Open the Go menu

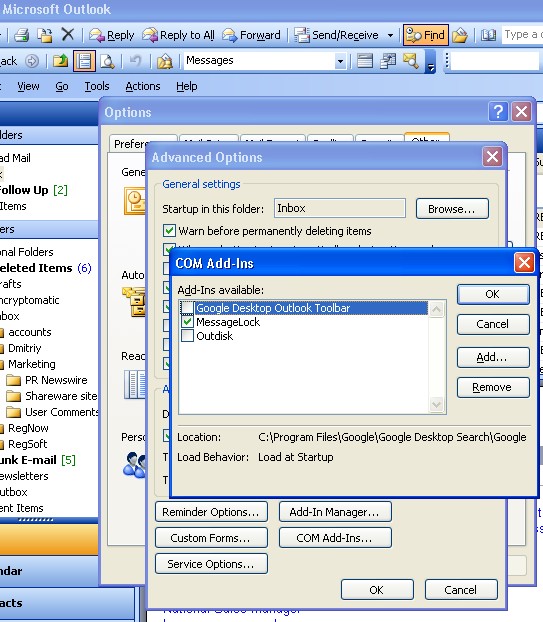(x=61, y=86)
